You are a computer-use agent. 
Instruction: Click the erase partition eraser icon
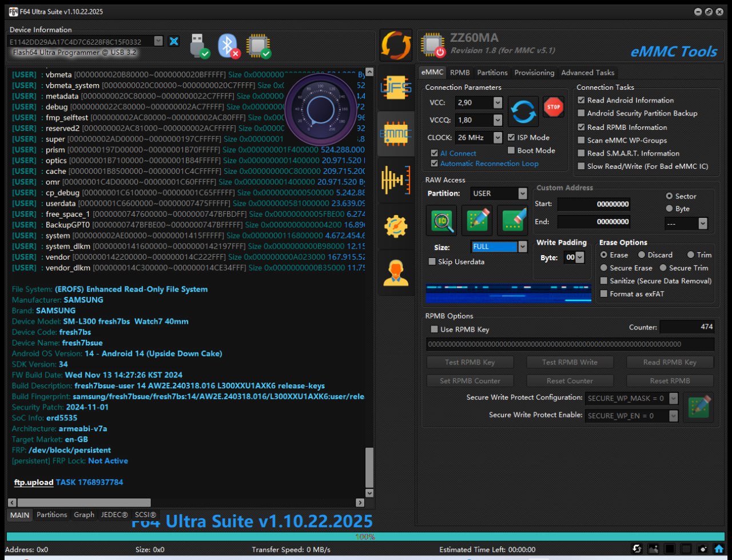(512, 220)
